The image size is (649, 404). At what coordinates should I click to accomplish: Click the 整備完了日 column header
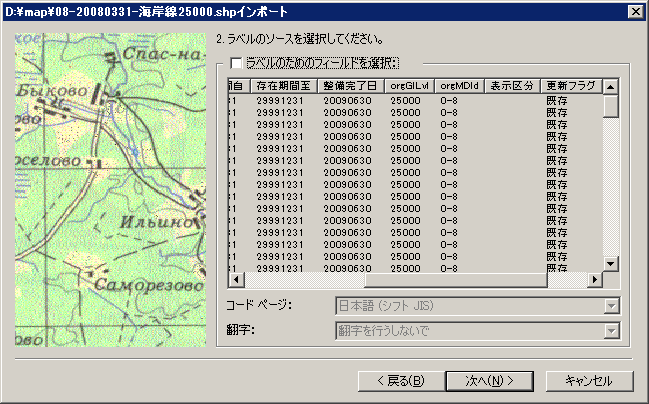pos(351,86)
